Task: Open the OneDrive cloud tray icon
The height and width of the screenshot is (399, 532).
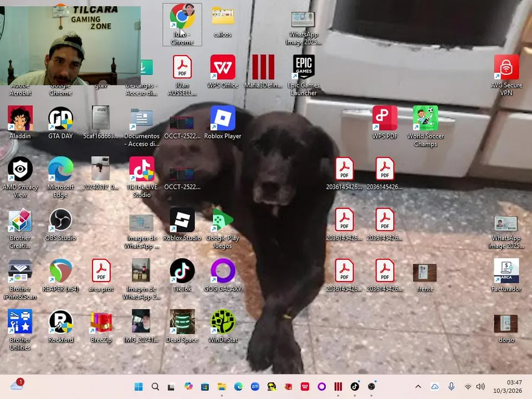Action: (434, 386)
